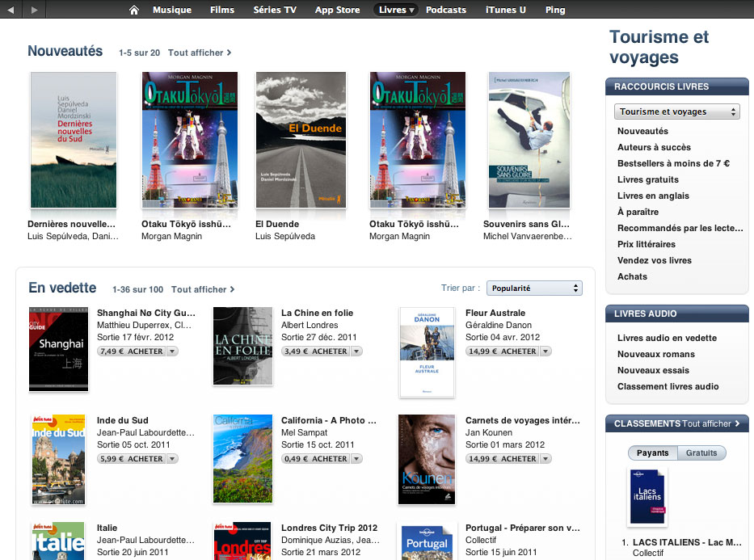Image resolution: width=754 pixels, height=560 pixels.
Task: Select the Payants chart toggle
Action: [x=652, y=453]
